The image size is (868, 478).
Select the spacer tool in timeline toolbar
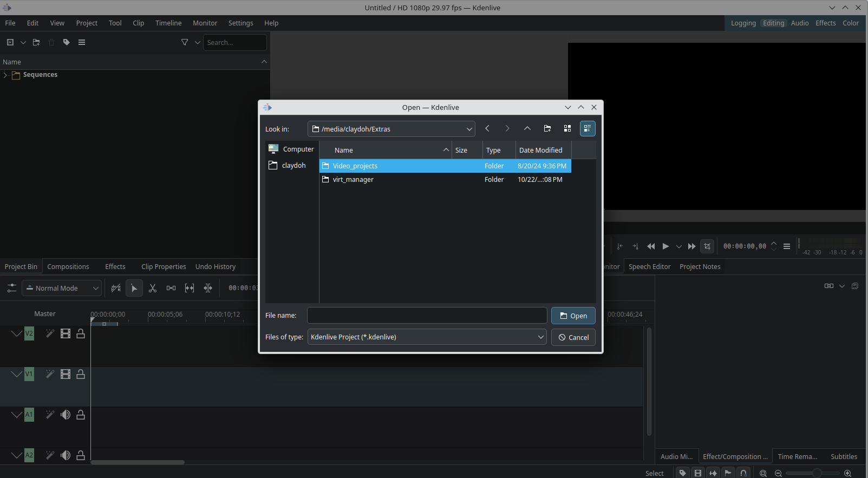point(171,288)
